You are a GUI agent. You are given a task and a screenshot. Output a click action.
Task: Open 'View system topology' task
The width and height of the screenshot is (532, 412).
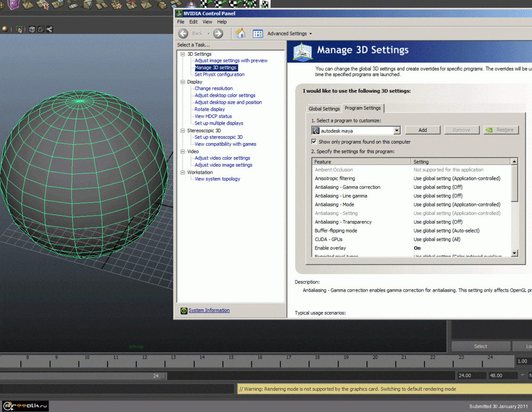click(218, 179)
